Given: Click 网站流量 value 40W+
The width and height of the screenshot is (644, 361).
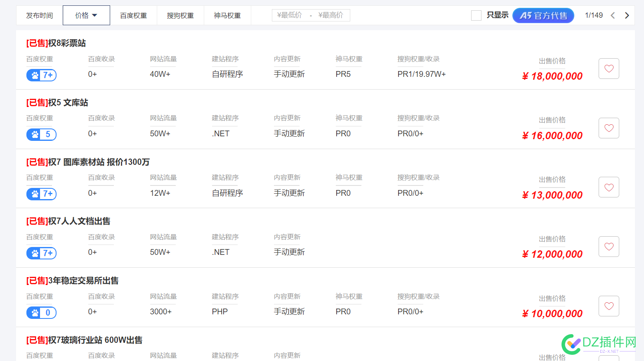Looking at the screenshot, I should tap(160, 74).
